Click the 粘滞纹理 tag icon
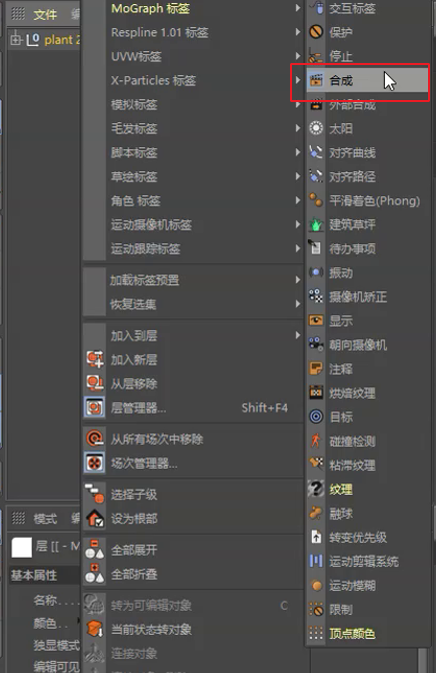Image resolution: width=436 pixels, height=673 pixels. (316, 464)
